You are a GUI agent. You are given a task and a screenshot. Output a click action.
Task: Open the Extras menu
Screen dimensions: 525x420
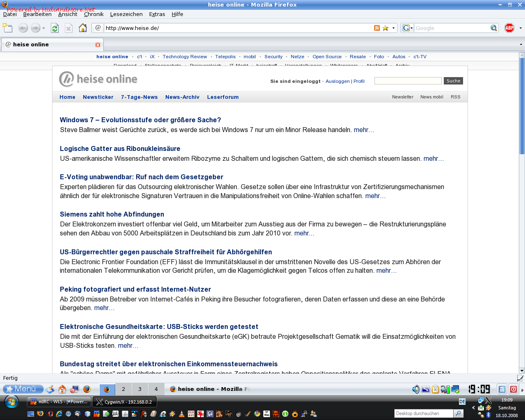[157, 14]
